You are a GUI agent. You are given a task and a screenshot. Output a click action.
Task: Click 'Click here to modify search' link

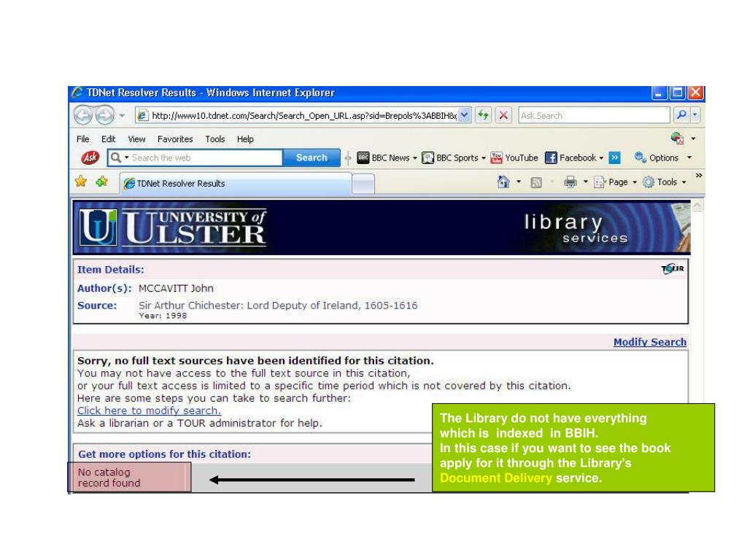(x=149, y=411)
